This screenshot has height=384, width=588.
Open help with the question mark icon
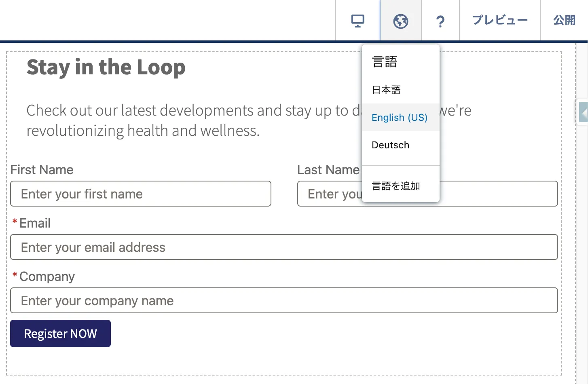point(440,21)
